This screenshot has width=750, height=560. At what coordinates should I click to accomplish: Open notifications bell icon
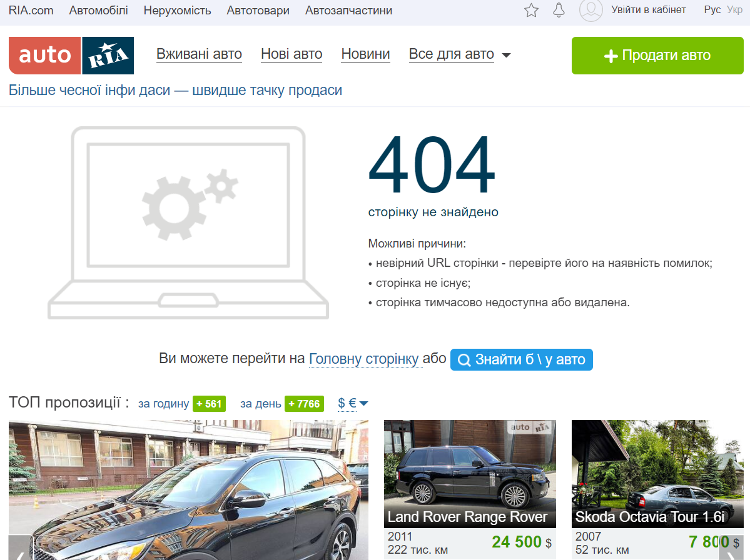tap(559, 10)
